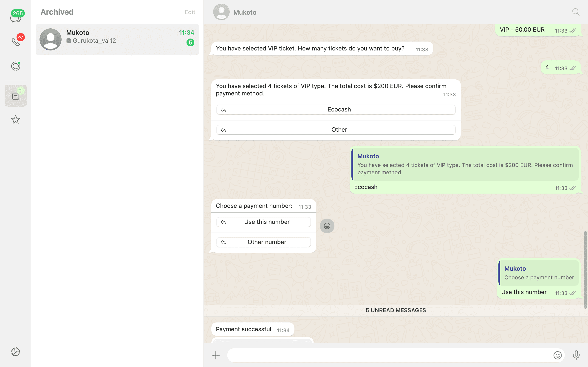Image resolution: width=588 pixels, height=367 pixels.
Task: Open Starred messages from sidebar
Action: pyautogui.click(x=16, y=120)
